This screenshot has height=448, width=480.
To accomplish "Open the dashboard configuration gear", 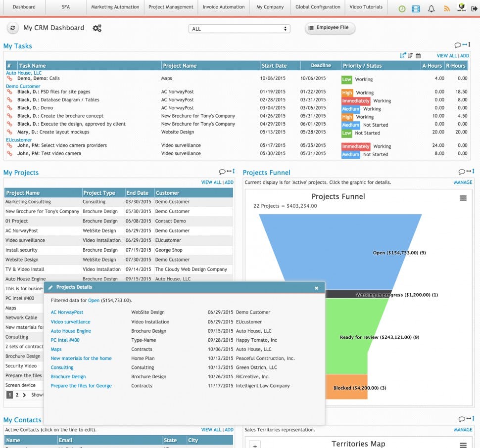I will [96, 28].
